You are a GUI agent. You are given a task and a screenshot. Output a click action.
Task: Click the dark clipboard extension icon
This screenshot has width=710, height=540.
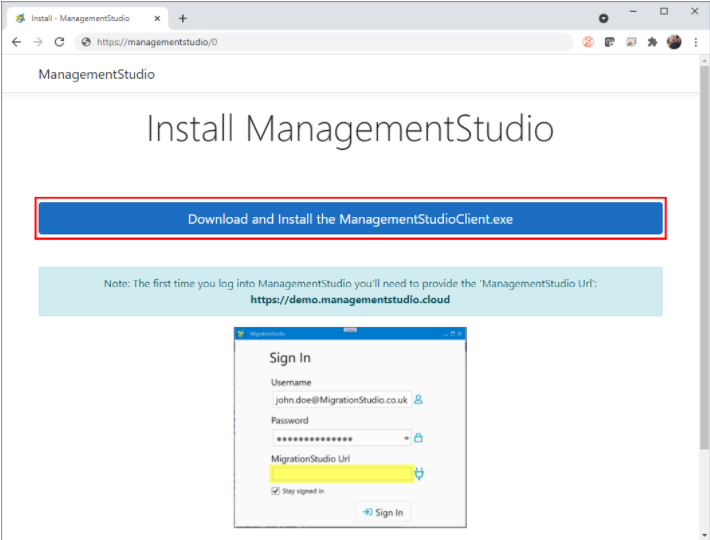click(609, 42)
